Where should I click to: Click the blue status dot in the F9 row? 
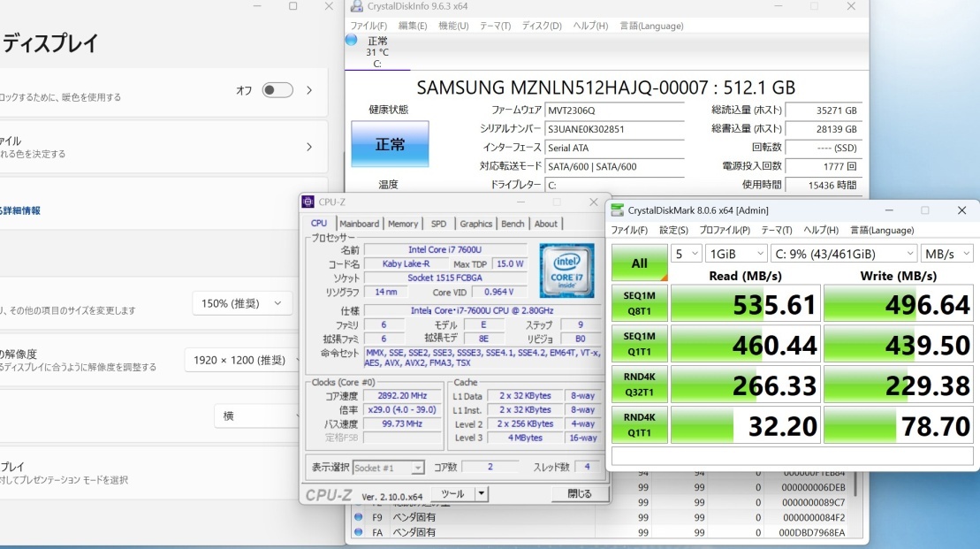tap(358, 517)
